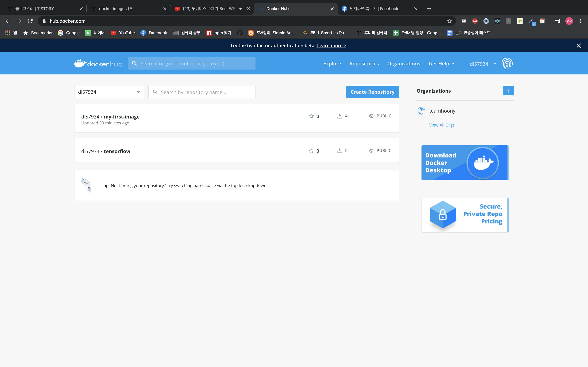Screen dimensions: 588x367
Task: Open the teamhoony organization
Action: [x=442, y=111]
